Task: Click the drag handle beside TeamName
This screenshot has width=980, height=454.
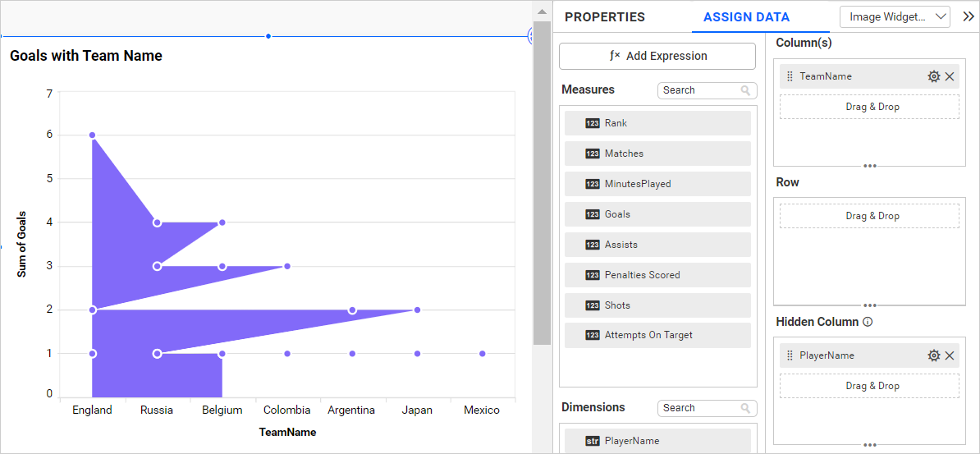Action: (790, 76)
